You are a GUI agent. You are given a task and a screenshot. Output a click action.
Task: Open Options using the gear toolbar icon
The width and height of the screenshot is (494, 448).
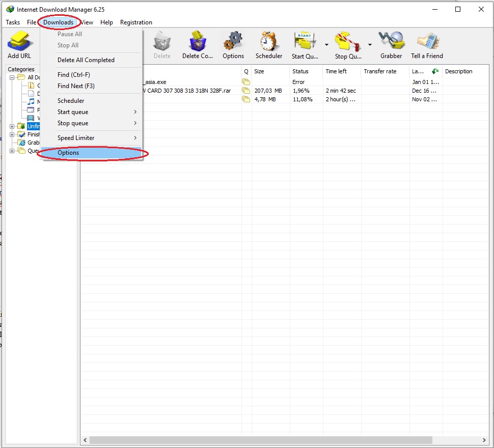tap(233, 43)
